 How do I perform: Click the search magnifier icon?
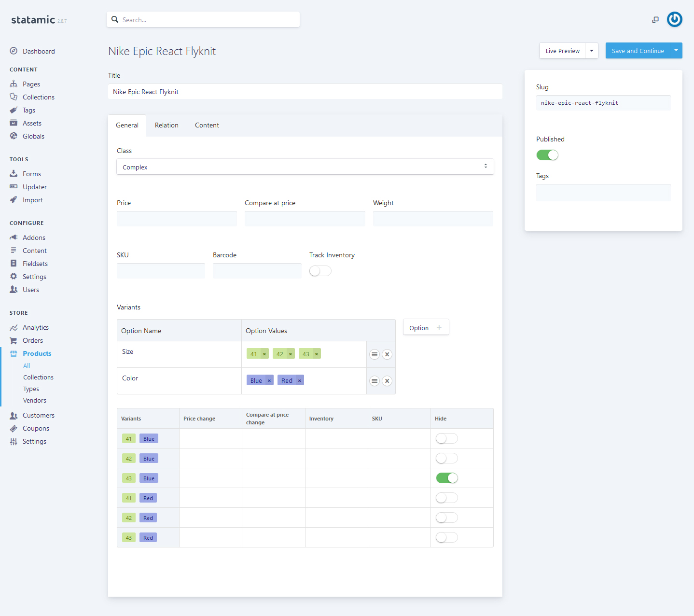click(115, 19)
